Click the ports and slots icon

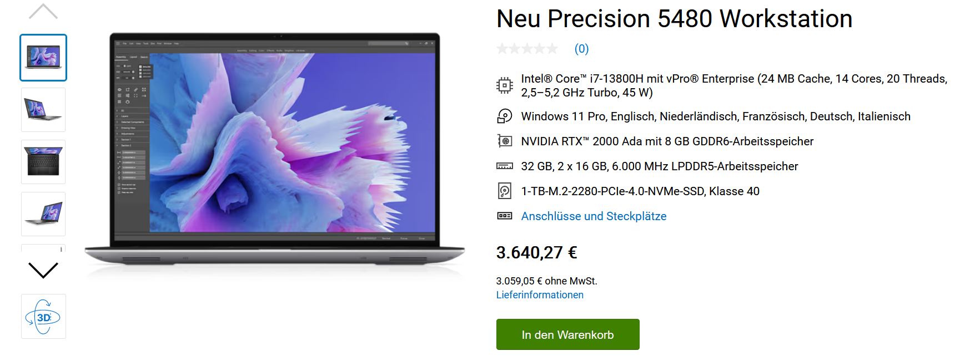(504, 216)
